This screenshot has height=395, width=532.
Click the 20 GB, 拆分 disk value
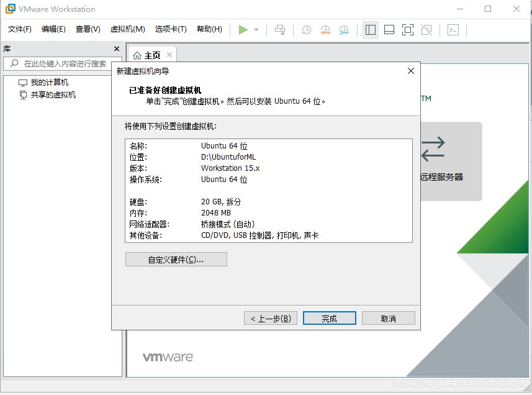click(221, 202)
